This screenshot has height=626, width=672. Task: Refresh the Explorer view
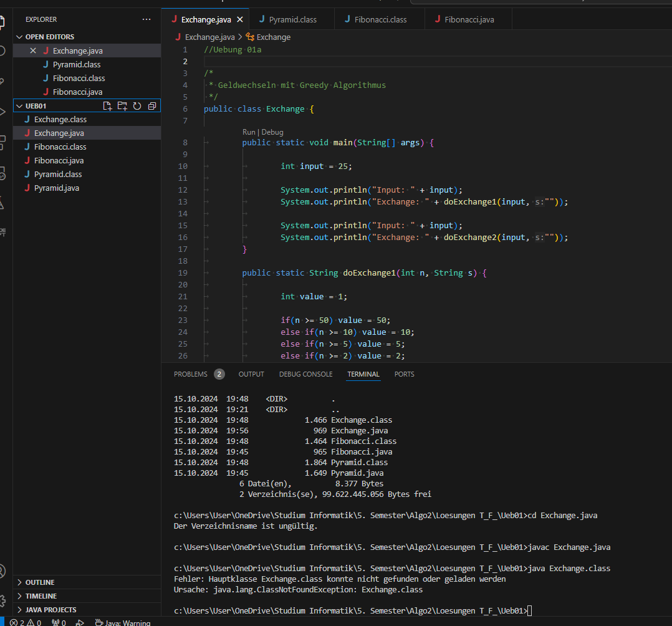click(x=137, y=105)
